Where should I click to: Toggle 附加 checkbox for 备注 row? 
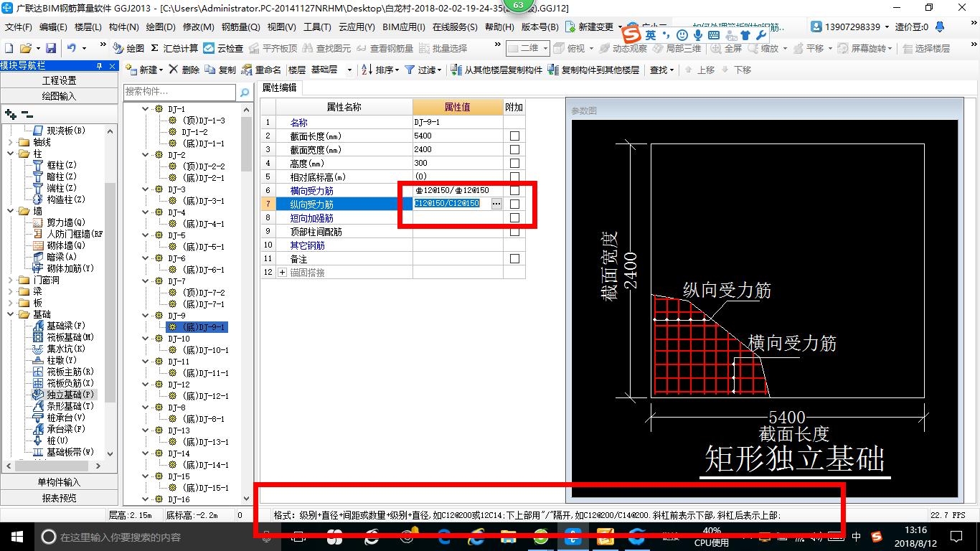coord(514,258)
